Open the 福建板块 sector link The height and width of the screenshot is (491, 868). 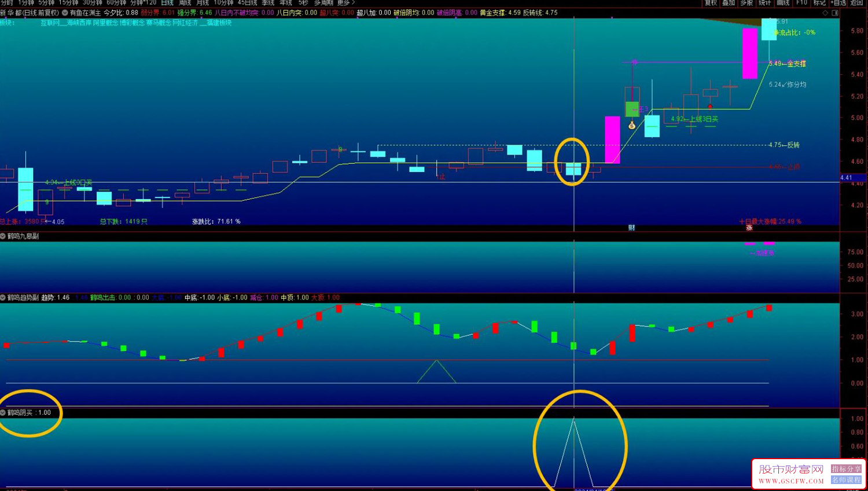(219, 23)
